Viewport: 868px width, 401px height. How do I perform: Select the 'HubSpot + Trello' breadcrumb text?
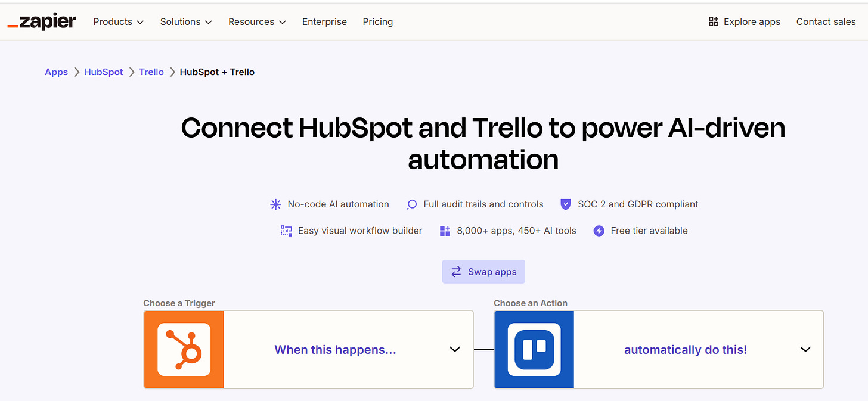tap(217, 72)
